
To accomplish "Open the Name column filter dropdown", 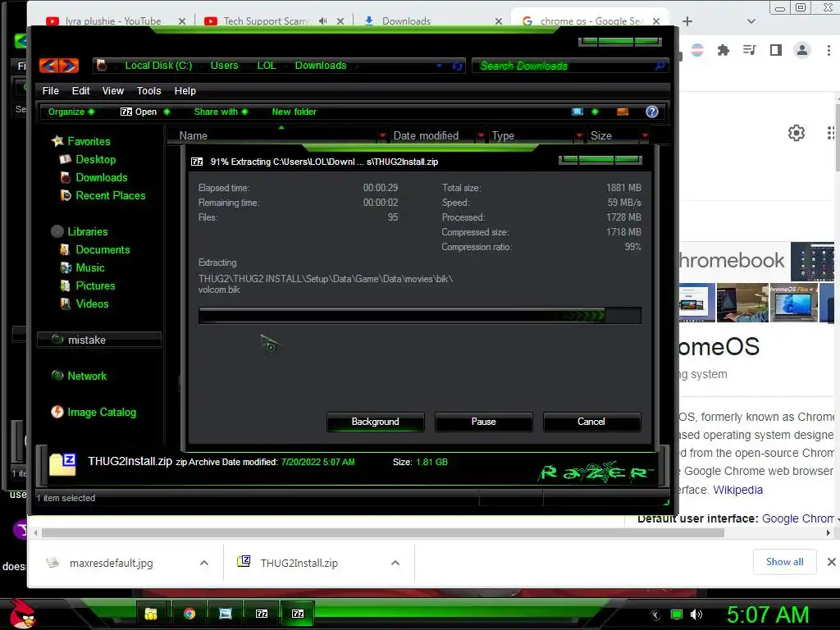I will pyautogui.click(x=382, y=135).
